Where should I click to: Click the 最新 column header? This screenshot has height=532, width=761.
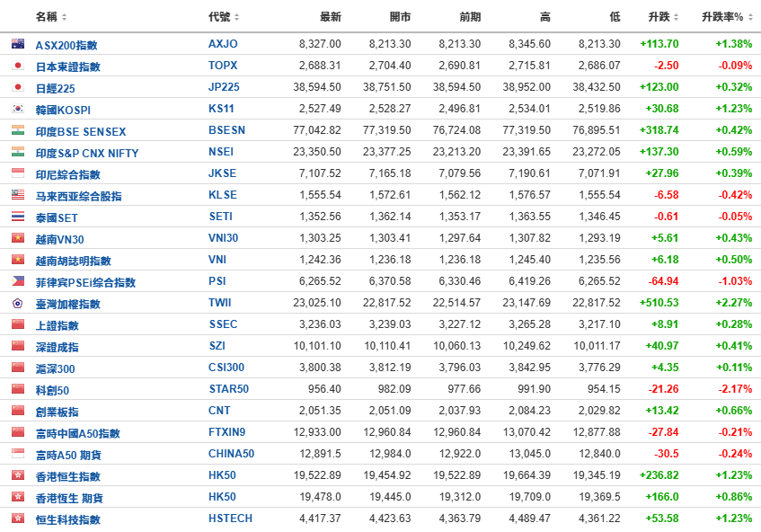pos(330,17)
